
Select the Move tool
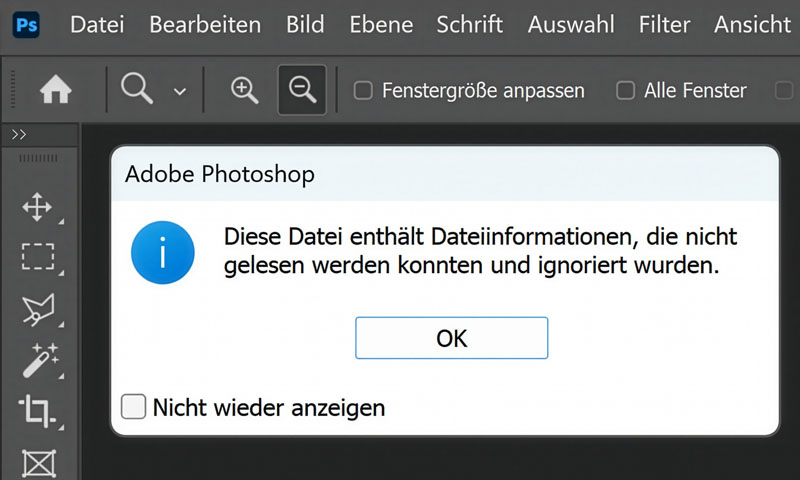pyautogui.click(x=37, y=207)
